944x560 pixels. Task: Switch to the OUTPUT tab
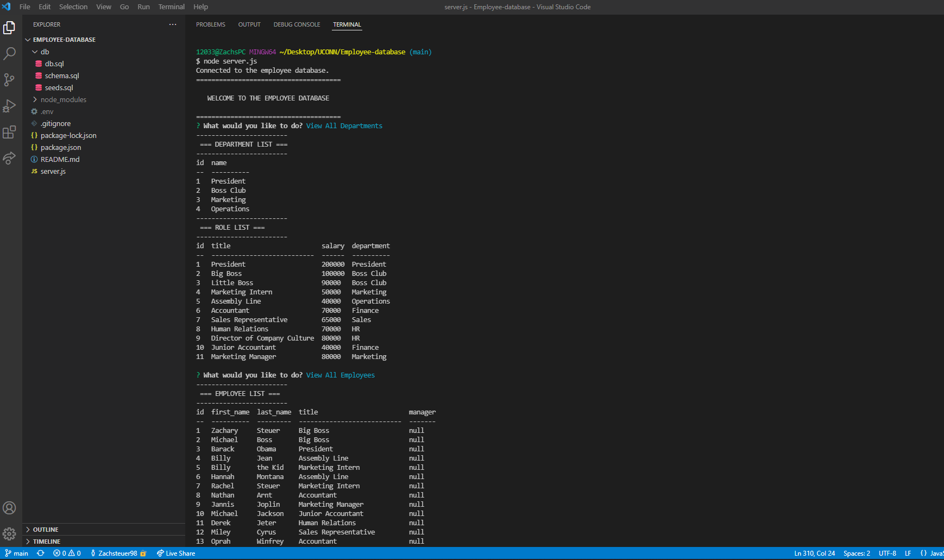249,24
